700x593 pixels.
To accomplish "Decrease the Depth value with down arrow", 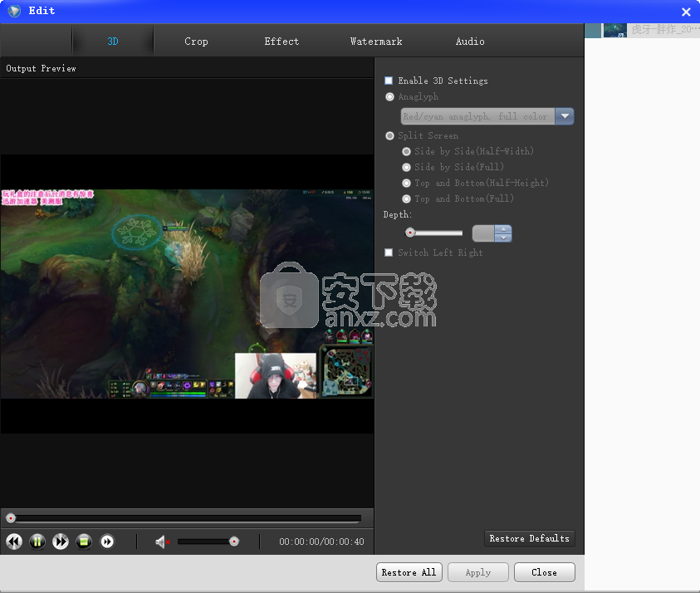I will coord(503,238).
